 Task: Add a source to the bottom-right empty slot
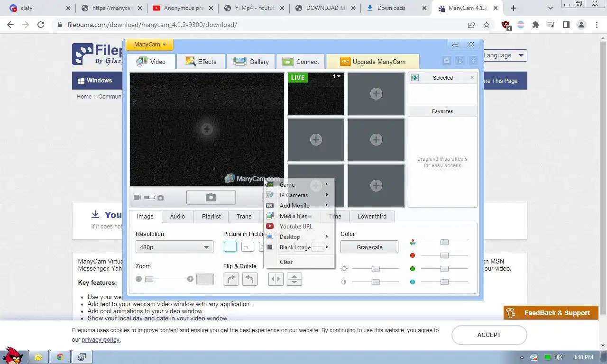pos(376,185)
